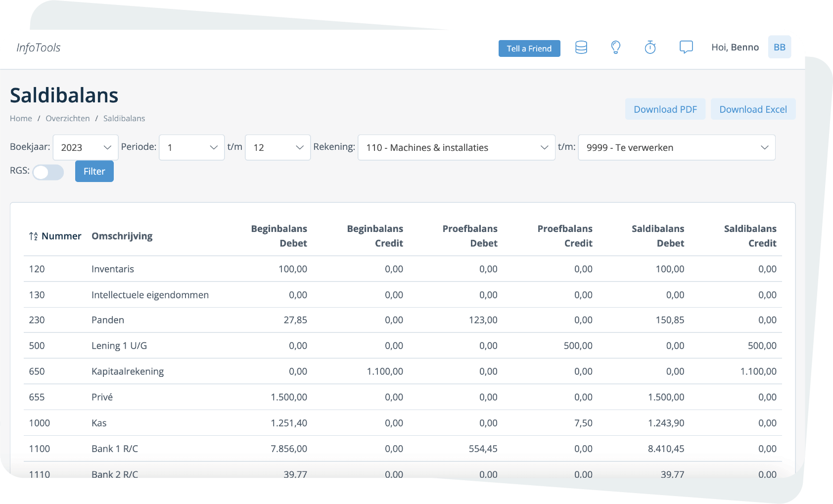Image resolution: width=833 pixels, height=504 pixels.
Task: Click the 1.243,90 Saldibalans Debet value
Action: [666, 423]
